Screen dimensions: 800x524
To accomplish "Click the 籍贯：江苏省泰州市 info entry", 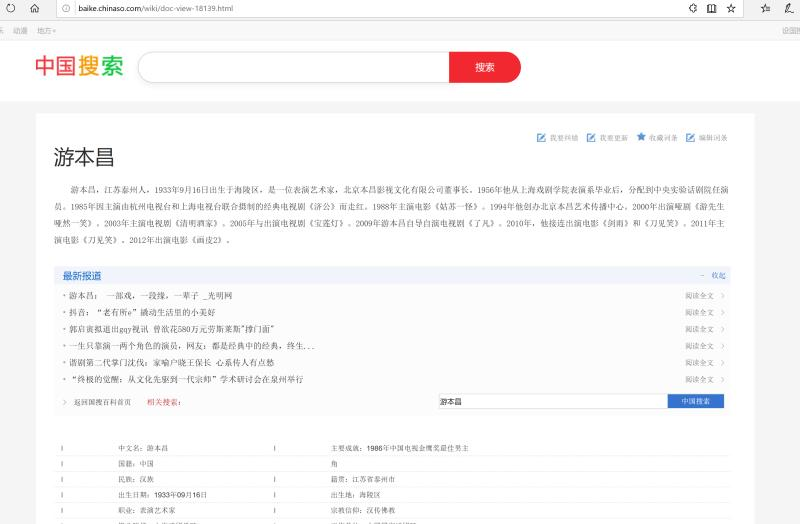I will pos(363,479).
